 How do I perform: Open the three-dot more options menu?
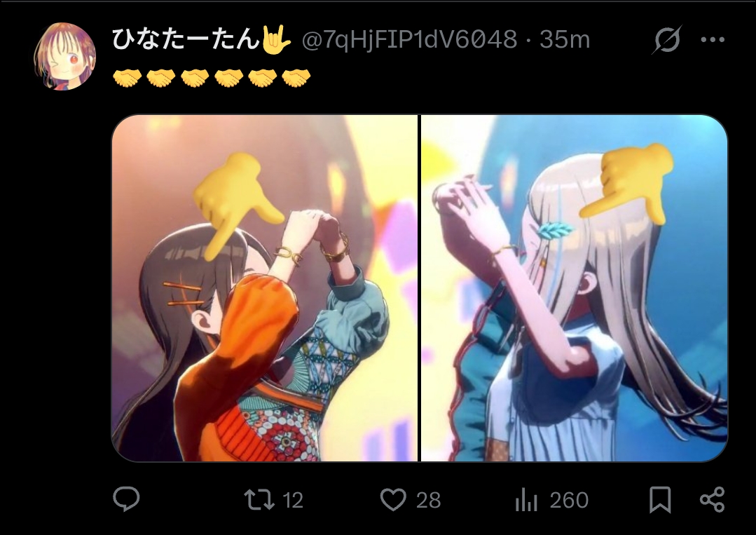713,39
